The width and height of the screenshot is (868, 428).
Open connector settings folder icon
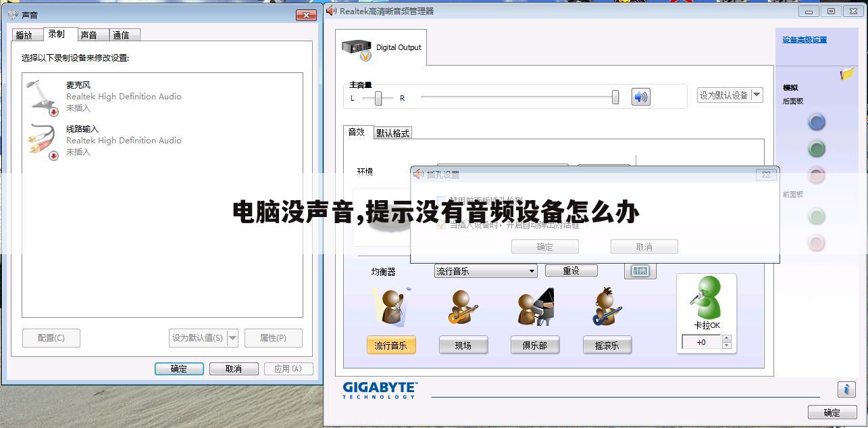847,74
